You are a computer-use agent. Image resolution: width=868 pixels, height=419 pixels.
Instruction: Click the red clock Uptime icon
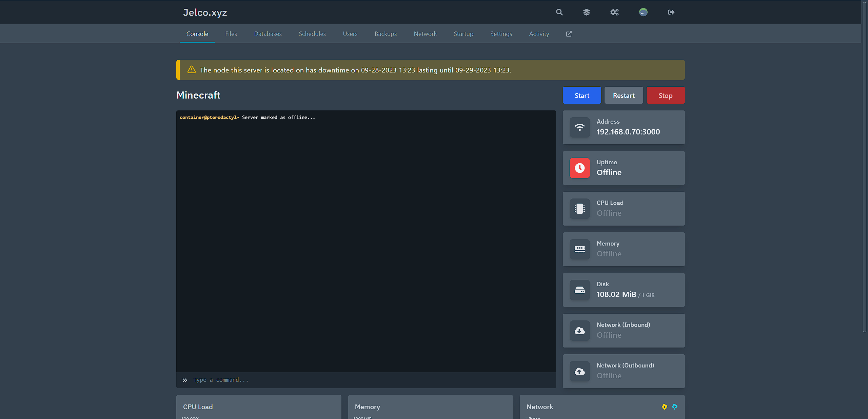[580, 168]
